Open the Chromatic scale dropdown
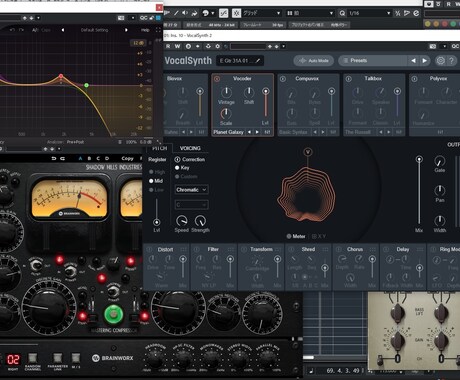The height and width of the screenshot is (380, 460). click(x=191, y=190)
